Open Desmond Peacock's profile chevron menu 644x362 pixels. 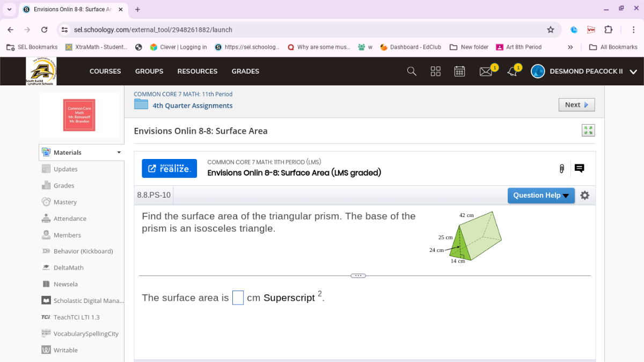click(x=633, y=71)
